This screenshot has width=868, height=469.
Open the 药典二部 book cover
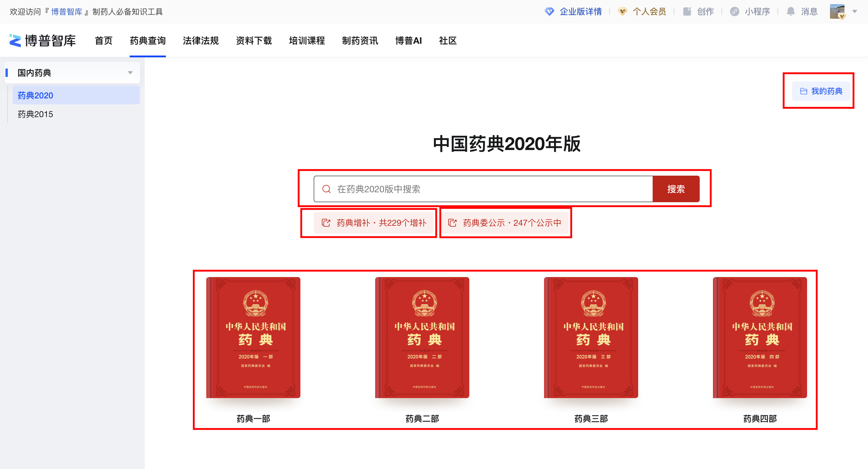coord(422,337)
